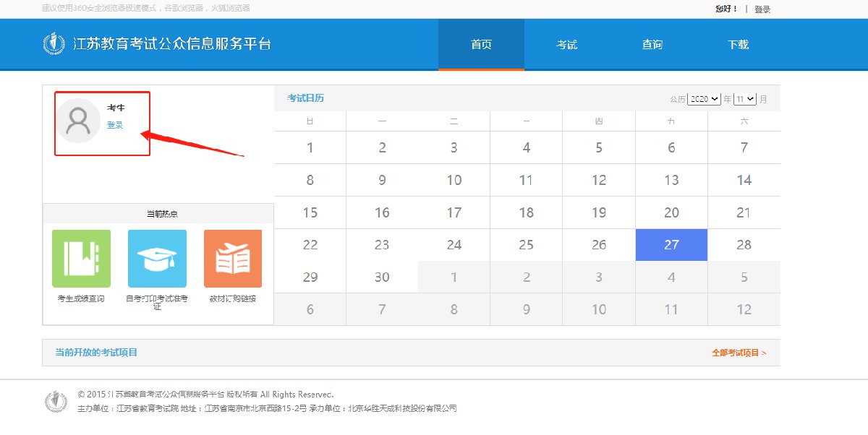Open the green 考生成绩查询 icon
This screenshot has width=868, height=435.
(81, 259)
